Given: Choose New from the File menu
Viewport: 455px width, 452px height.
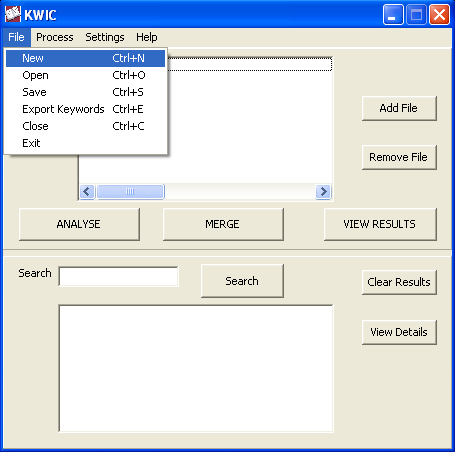Looking at the screenshot, I should [x=85, y=58].
